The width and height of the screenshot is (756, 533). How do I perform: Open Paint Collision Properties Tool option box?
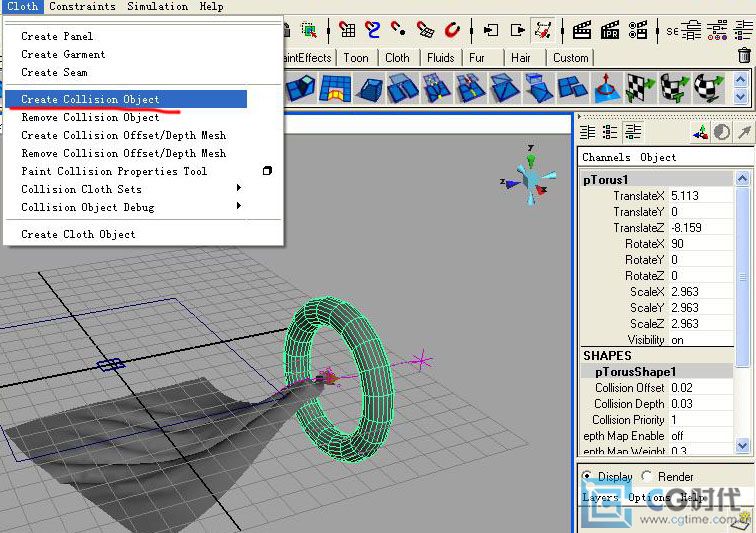pyautogui.click(x=267, y=171)
